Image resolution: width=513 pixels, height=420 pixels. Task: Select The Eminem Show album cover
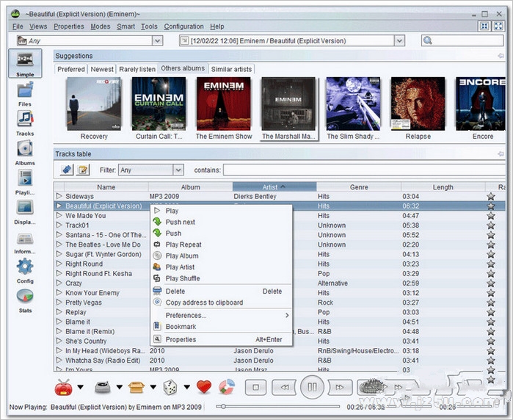(224, 104)
